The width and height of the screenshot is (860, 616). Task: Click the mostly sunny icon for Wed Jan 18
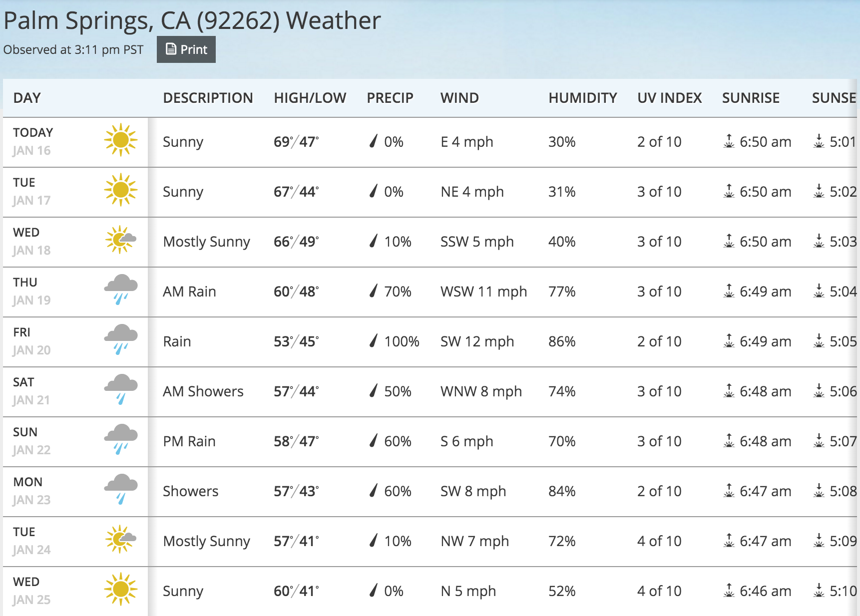tap(120, 240)
